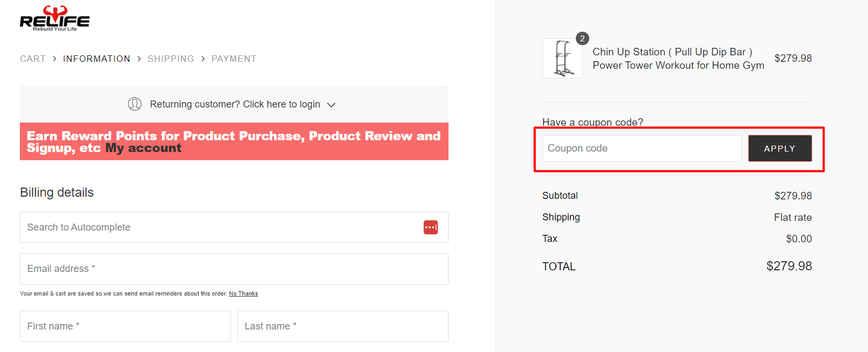The height and width of the screenshot is (352, 868).
Task: Click the No Thanks link
Action: pyautogui.click(x=243, y=294)
